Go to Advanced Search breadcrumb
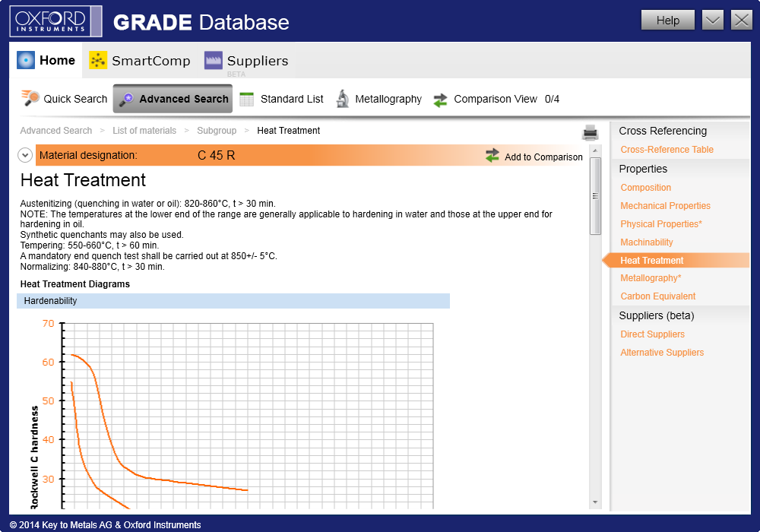The image size is (760, 532). click(x=55, y=131)
